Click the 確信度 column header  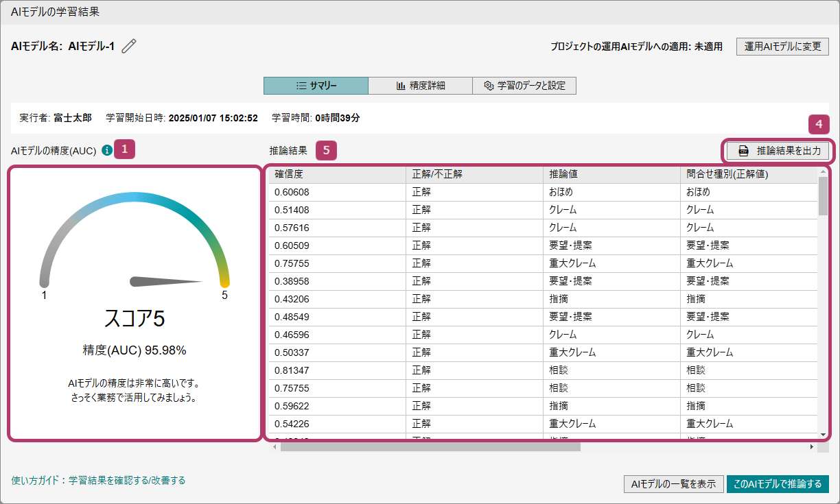point(337,174)
